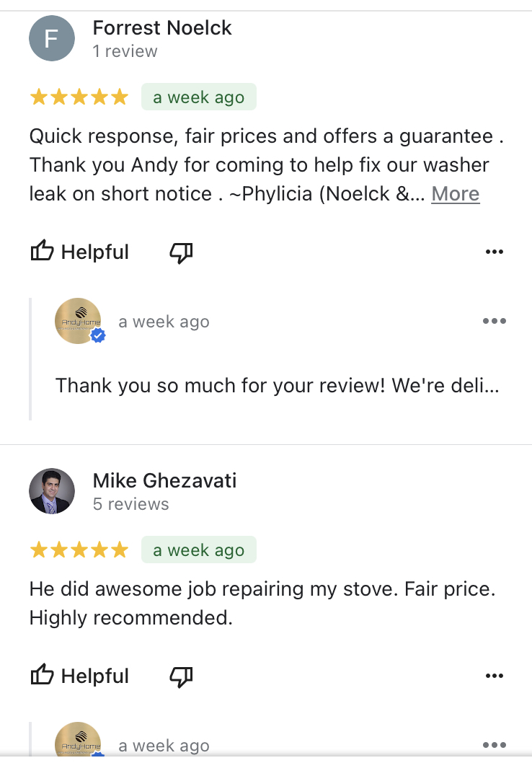
Task: Click "a week ago" badge on Forrest's review
Action: click(198, 97)
